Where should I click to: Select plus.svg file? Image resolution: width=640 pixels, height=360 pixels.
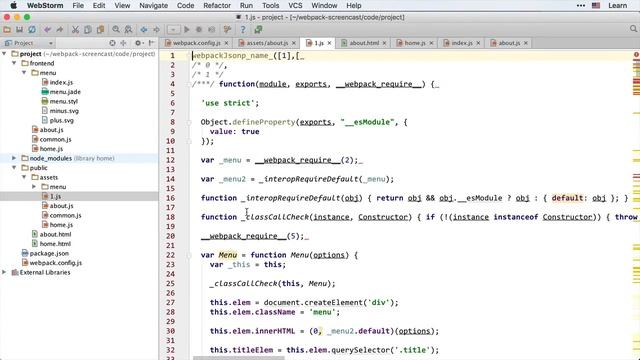point(62,120)
